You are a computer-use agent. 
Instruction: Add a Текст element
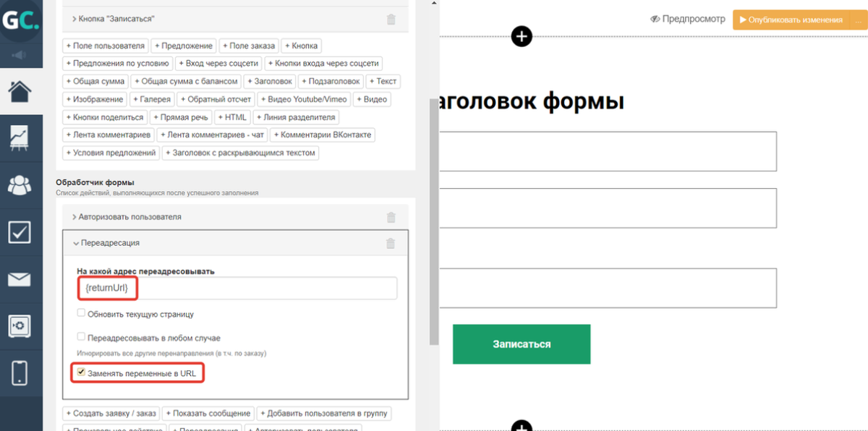(384, 82)
